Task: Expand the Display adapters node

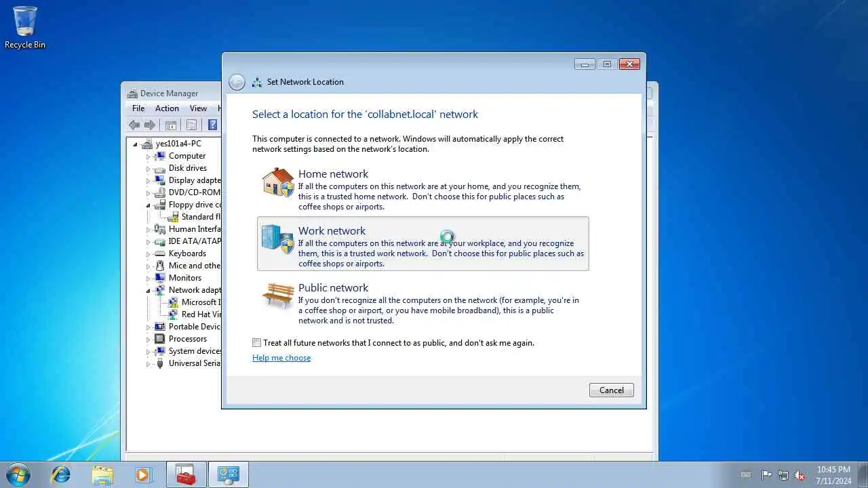Action: coord(148,180)
